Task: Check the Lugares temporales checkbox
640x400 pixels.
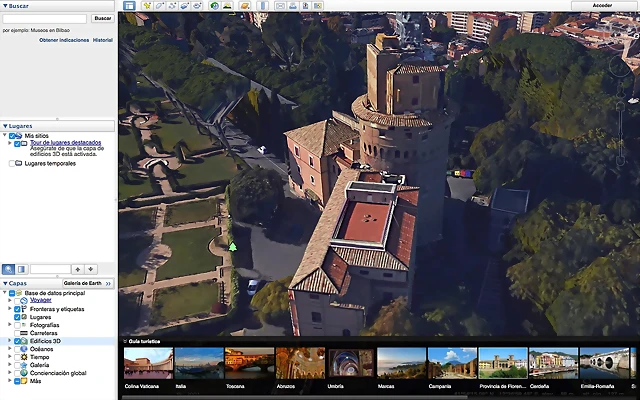Action: click(x=12, y=163)
